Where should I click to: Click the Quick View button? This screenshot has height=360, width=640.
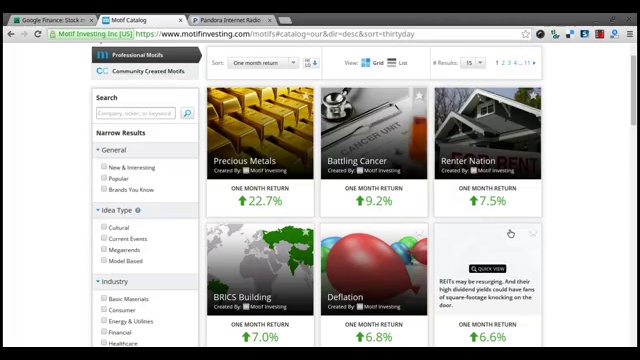(x=488, y=269)
